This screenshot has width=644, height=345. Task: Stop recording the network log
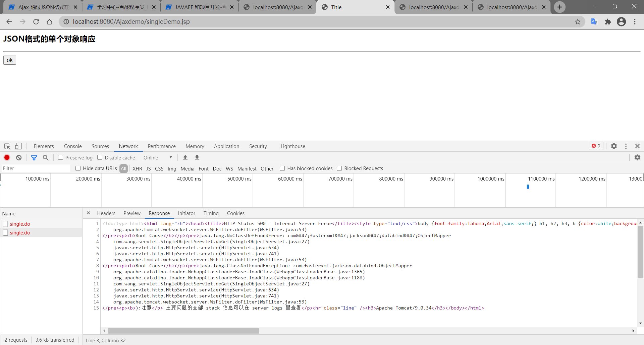(7, 157)
